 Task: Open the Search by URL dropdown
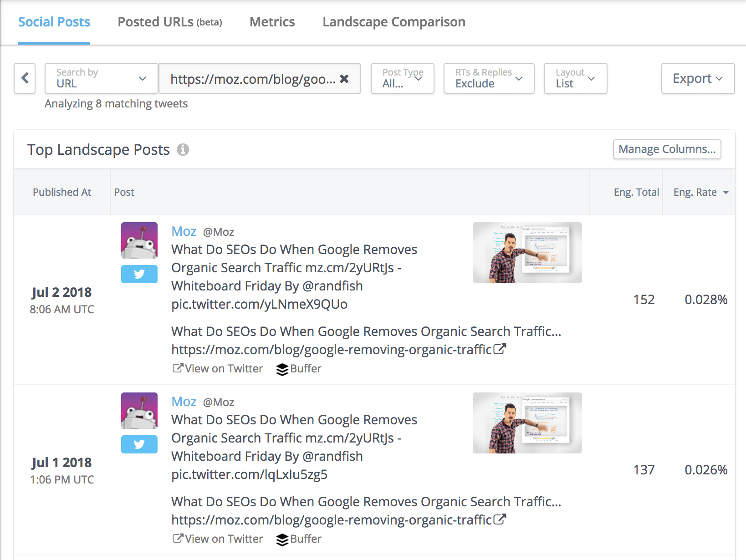[x=101, y=78]
